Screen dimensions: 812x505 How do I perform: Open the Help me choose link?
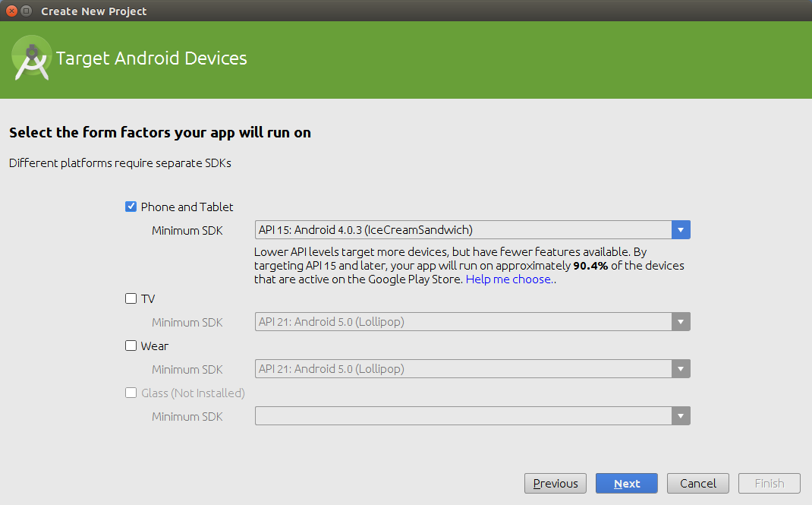tap(508, 279)
